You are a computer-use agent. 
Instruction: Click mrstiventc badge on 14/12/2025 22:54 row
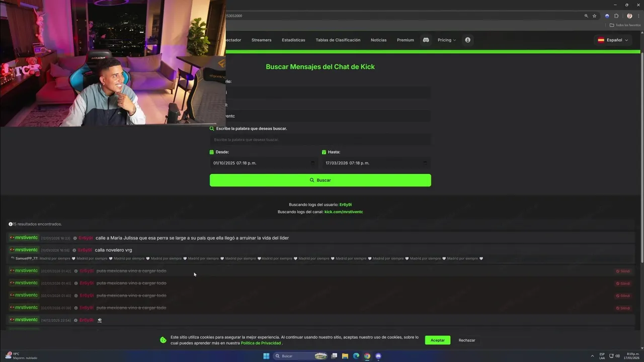[x=24, y=320]
